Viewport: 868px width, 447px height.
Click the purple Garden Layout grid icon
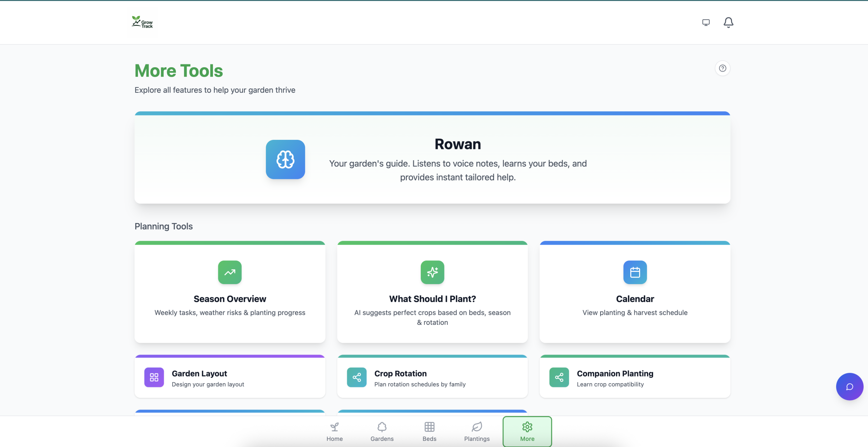(154, 377)
